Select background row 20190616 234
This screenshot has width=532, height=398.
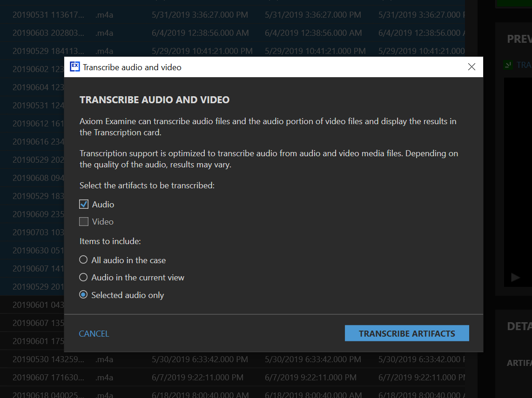[32, 141]
